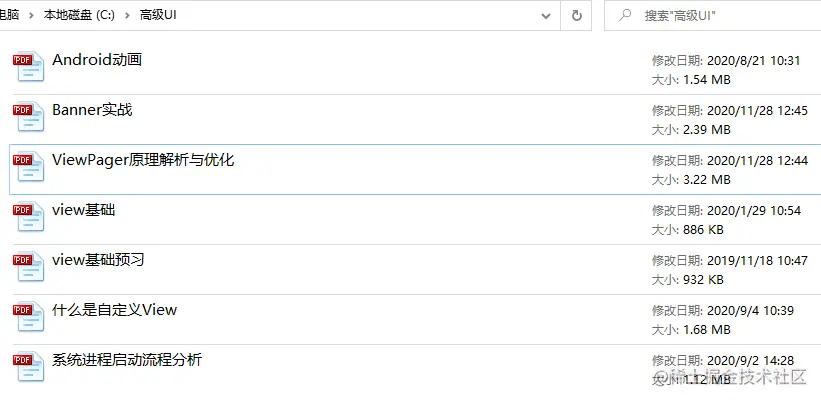Screen dimensions: 821x401
Task: Click the PDF icon beside Banner实战
Action: [x=29, y=117]
